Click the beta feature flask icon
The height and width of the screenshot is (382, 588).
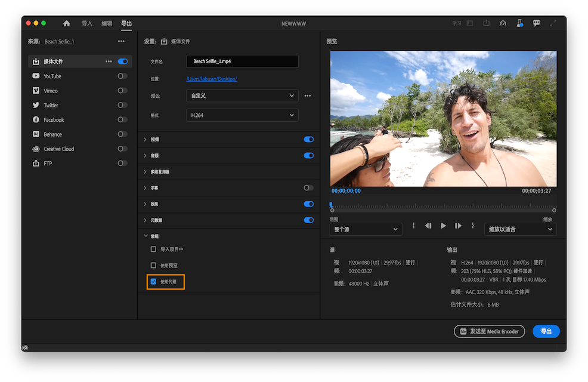click(520, 23)
